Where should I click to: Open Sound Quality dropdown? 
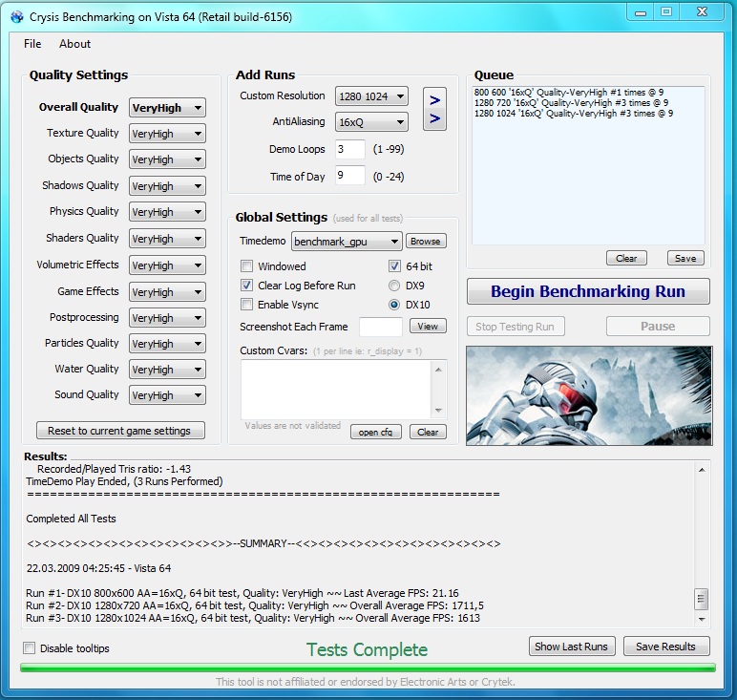coord(167,395)
